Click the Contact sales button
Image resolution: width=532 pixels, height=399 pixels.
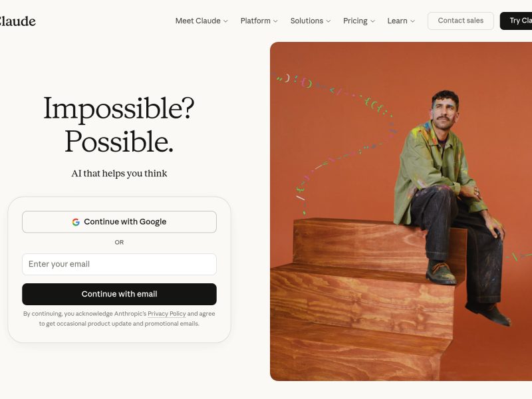point(460,21)
